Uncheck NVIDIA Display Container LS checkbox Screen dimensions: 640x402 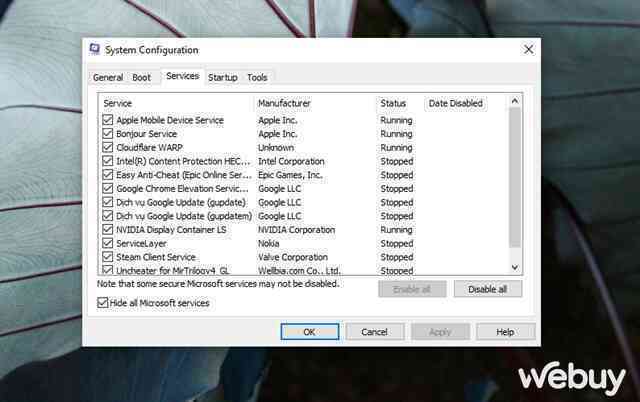click(x=107, y=229)
